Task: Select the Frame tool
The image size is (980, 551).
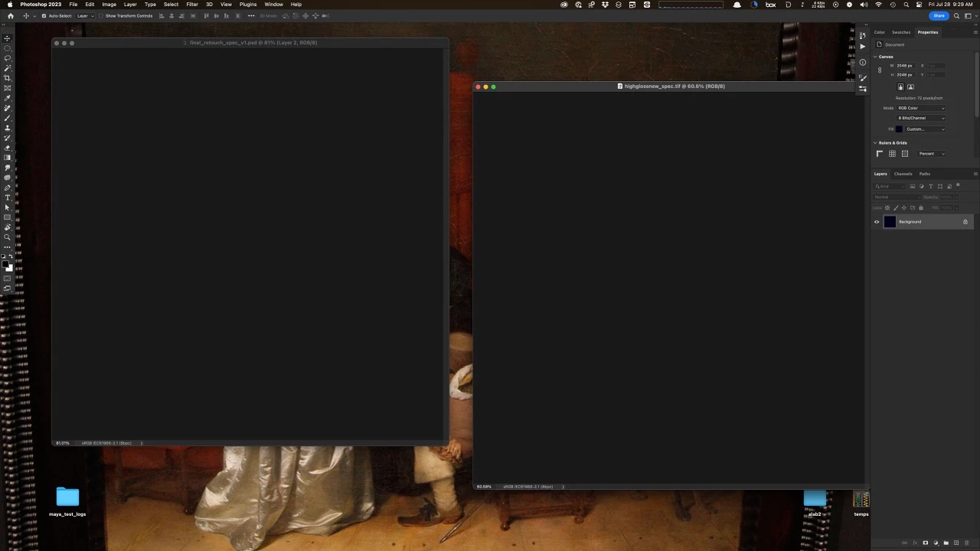Action: coord(8,88)
